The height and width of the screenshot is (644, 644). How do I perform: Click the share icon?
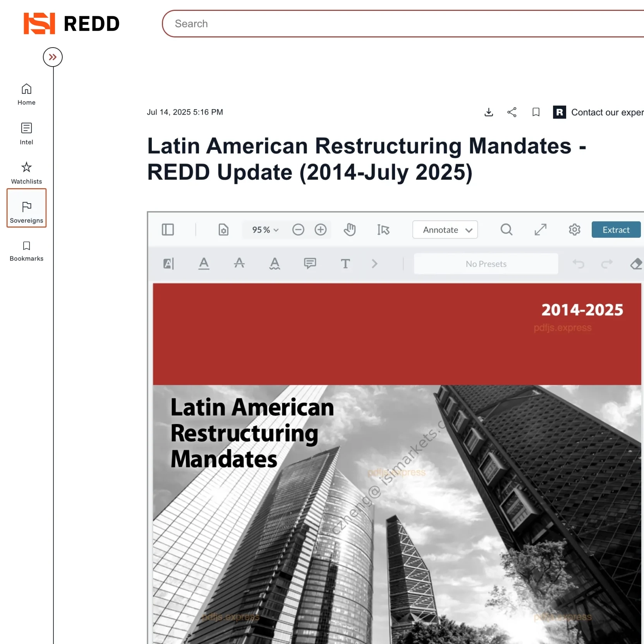coord(512,112)
